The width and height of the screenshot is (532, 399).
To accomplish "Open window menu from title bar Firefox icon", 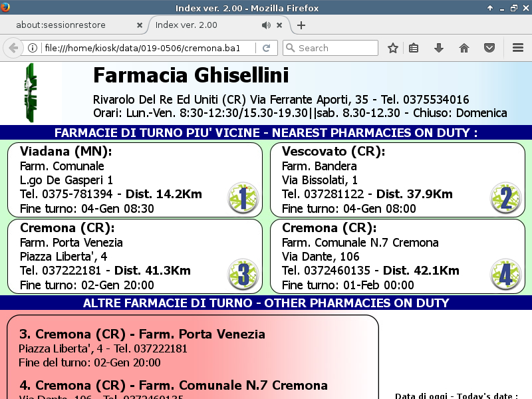I will (x=5, y=8).
